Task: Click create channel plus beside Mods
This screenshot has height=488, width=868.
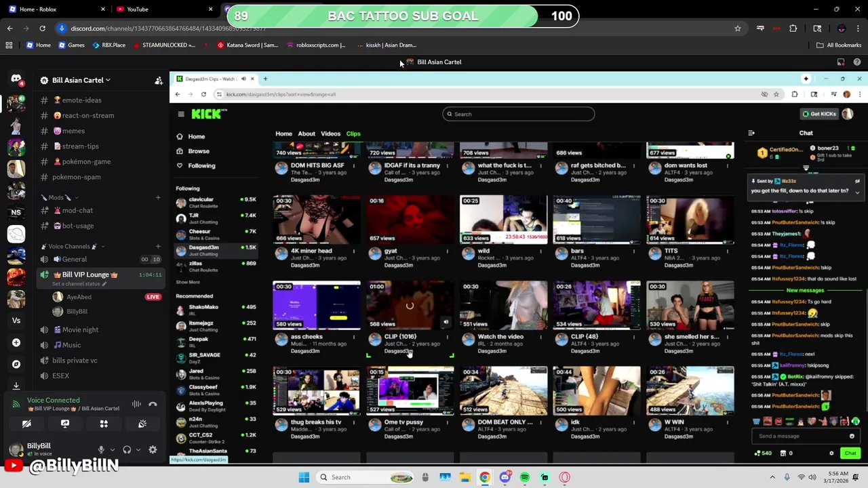Action: (158, 197)
